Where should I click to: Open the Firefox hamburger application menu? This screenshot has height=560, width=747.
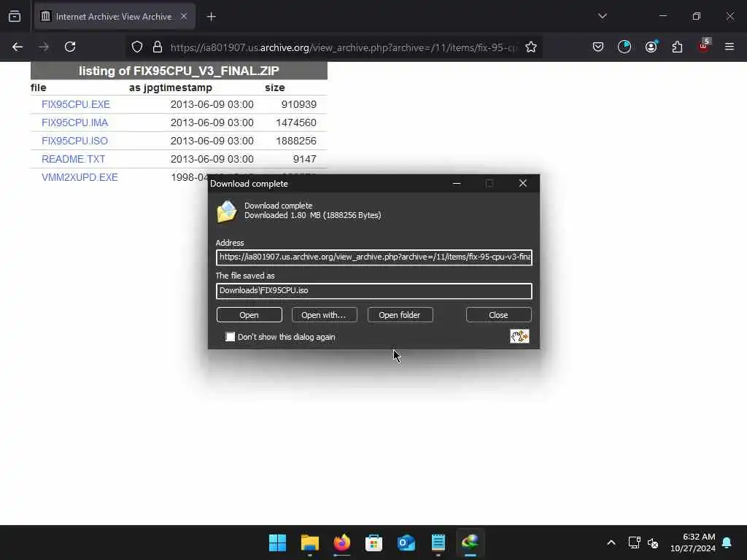[x=729, y=47]
